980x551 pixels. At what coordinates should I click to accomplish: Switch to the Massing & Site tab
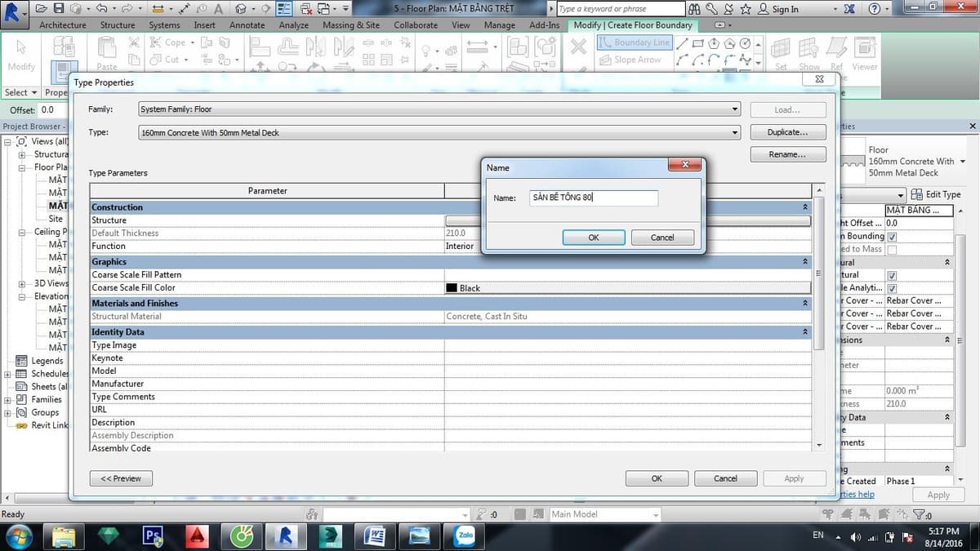(x=351, y=24)
